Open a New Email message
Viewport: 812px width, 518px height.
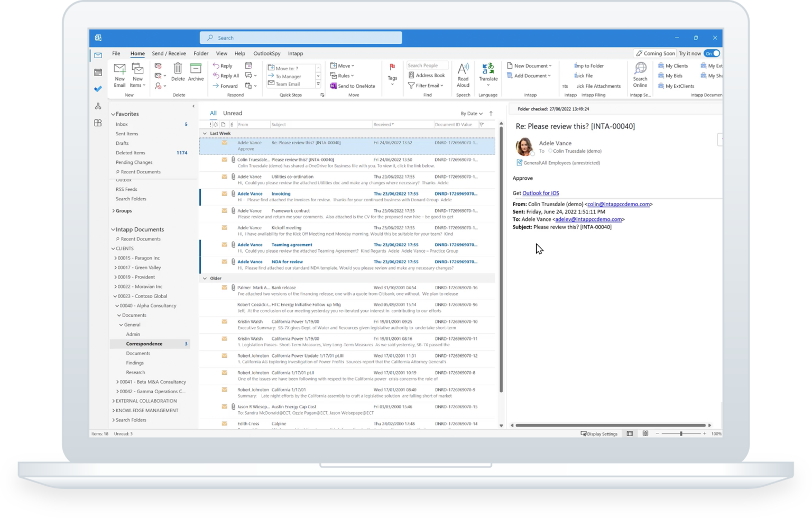click(x=119, y=75)
